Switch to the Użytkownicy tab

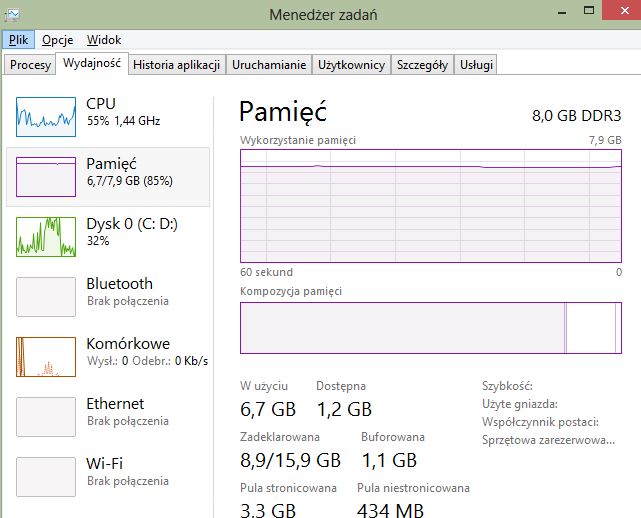(352, 65)
